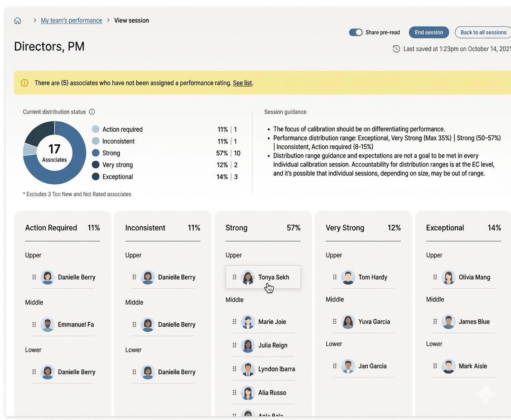
Task: Click Yuva Garcia's avatar
Action: [x=348, y=322]
